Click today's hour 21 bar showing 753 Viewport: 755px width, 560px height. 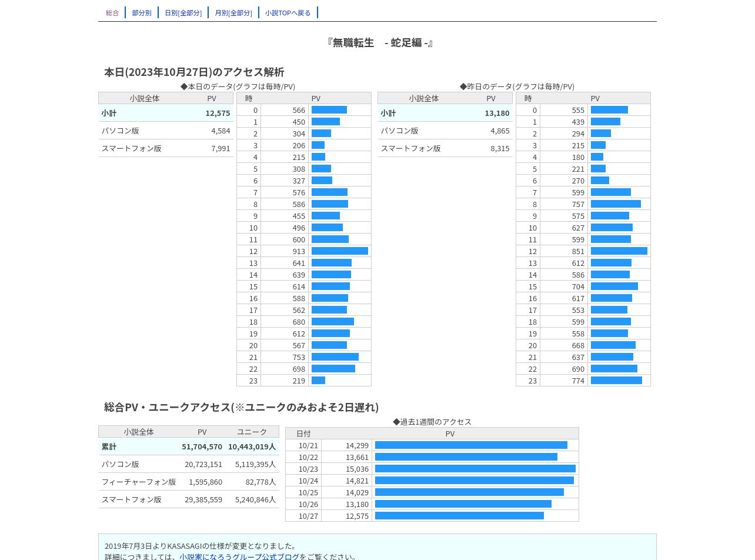335,357
